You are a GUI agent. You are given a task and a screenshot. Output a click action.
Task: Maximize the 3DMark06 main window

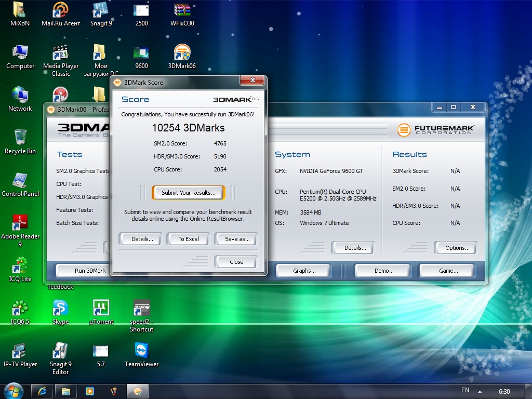coord(454,107)
